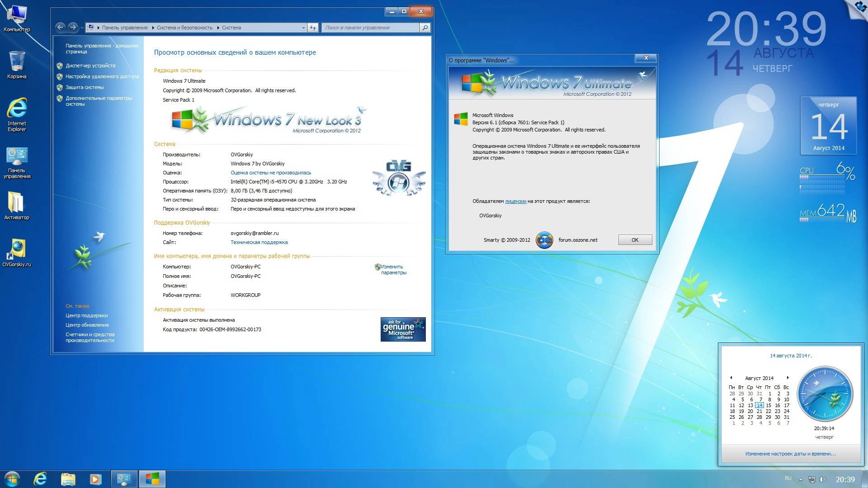
Task: Switch to About Windows taskbar button
Action: (x=152, y=479)
